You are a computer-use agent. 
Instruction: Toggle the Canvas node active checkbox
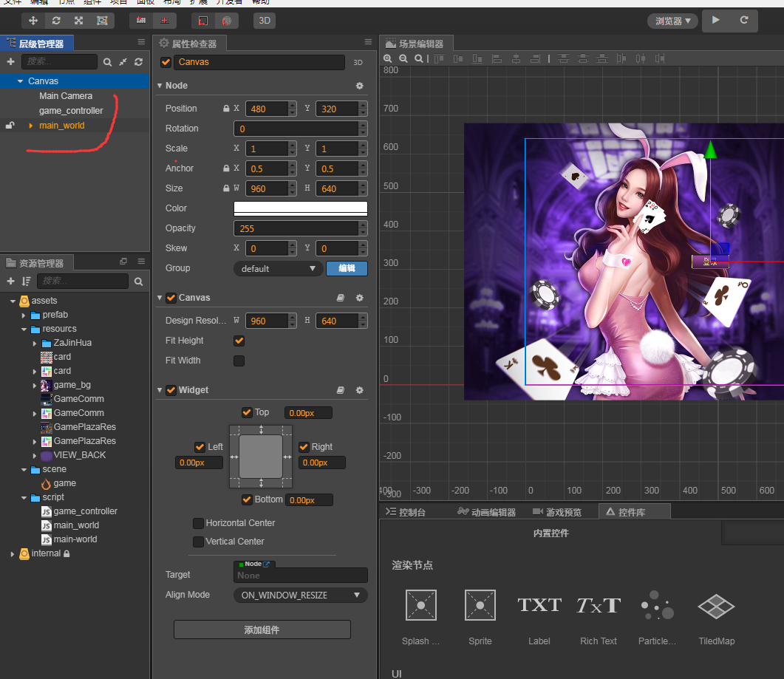pos(166,62)
